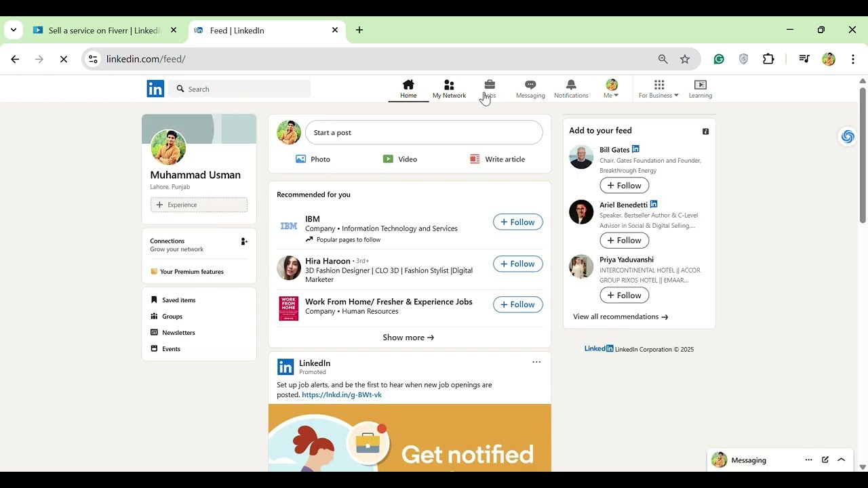The width and height of the screenshot is (868, 488).
Task: Open Notifications bell
Action: pos(571,89)
